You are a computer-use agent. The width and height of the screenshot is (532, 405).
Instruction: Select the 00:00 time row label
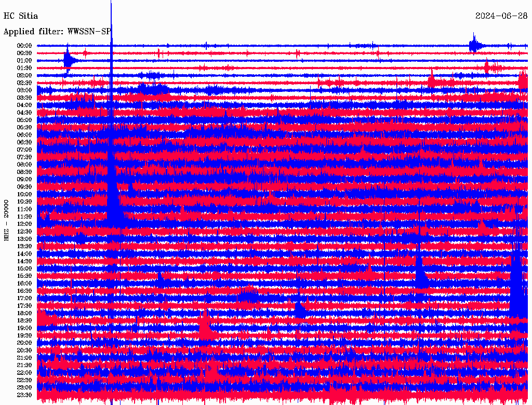pos(24,46)
